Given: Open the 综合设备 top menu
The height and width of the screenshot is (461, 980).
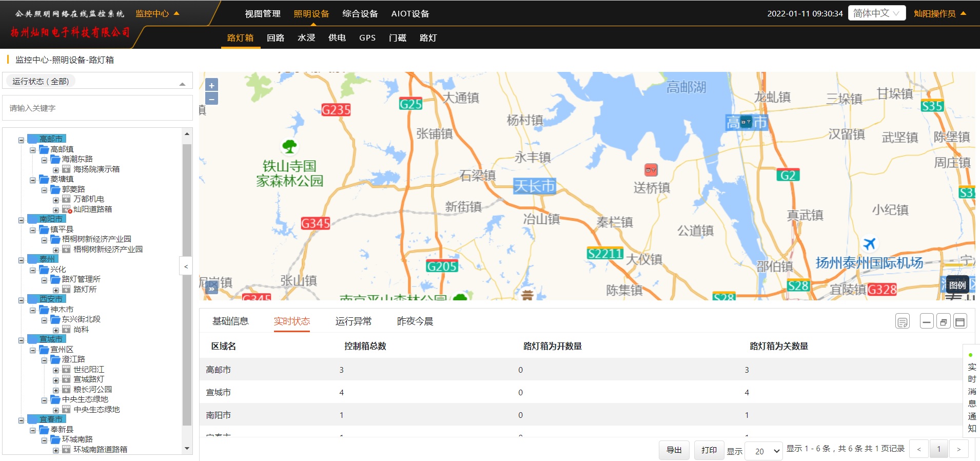Looking at the screenshot, I should coord(360,14).
